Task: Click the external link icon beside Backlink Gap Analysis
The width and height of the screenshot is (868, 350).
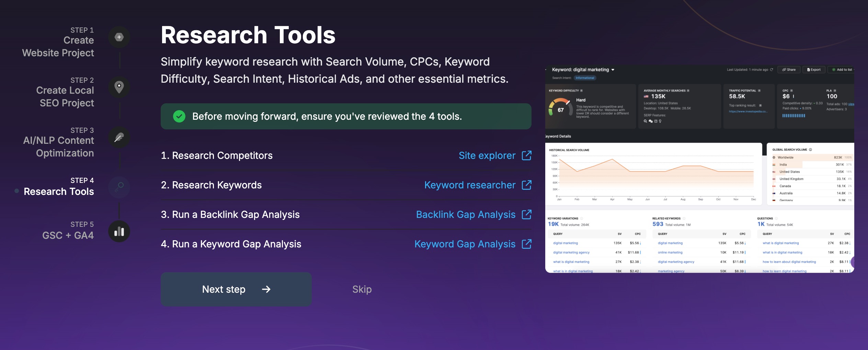Action: click(527, 214)
